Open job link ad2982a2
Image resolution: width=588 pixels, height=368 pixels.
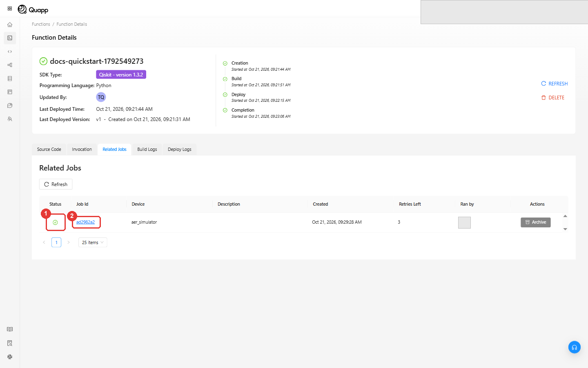click(x=85, y=222)
